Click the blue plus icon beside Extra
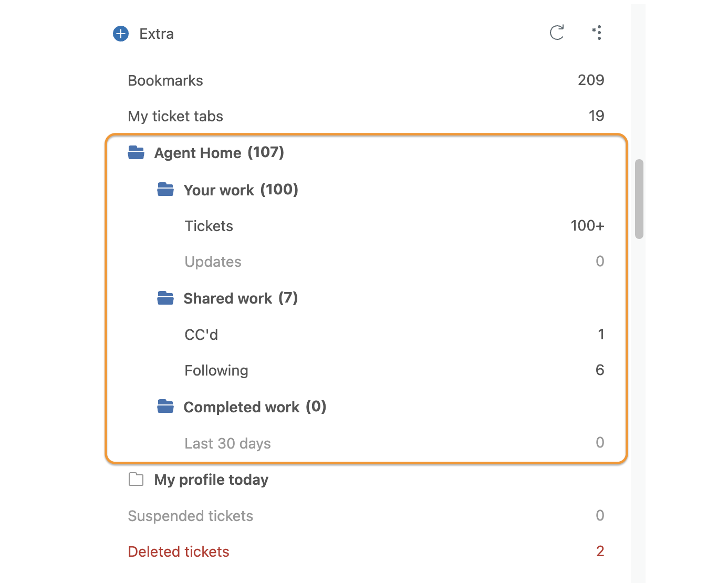The height and width of the screenshot is (583, 728). coord(121,34)
